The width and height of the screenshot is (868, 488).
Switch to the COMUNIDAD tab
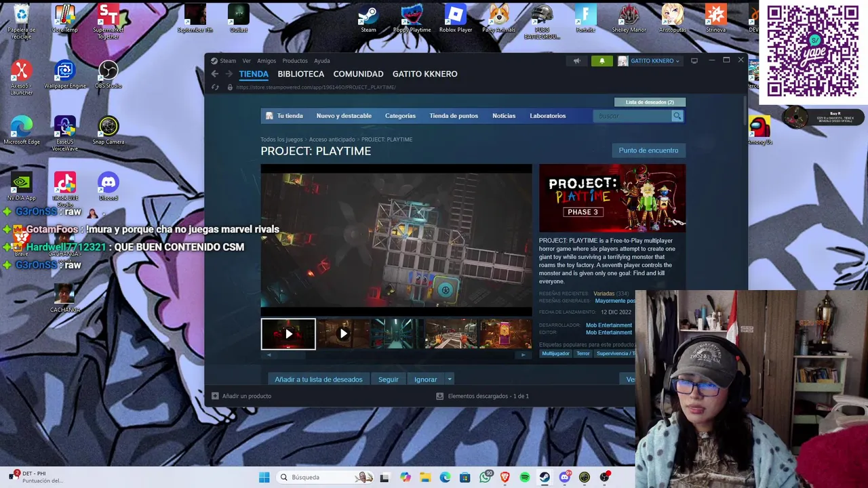(x=358, y=74)
